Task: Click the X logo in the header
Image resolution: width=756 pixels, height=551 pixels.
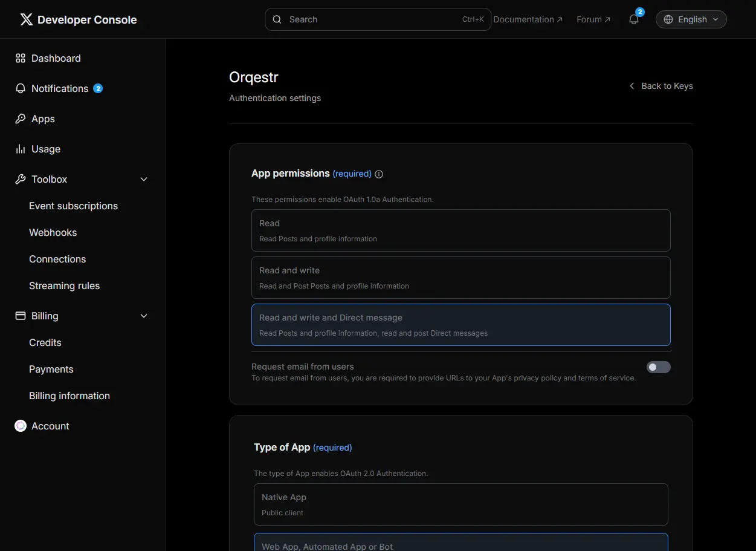Action: [x=27, y=19]
